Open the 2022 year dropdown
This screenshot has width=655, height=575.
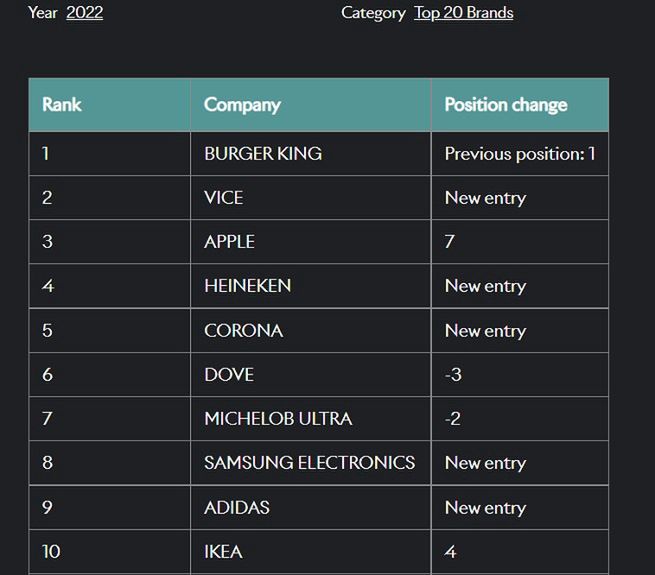click(84, 13)
